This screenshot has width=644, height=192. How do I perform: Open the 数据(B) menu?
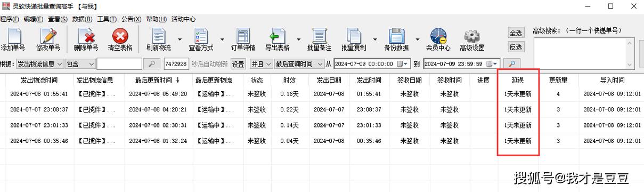click(82, 19)
